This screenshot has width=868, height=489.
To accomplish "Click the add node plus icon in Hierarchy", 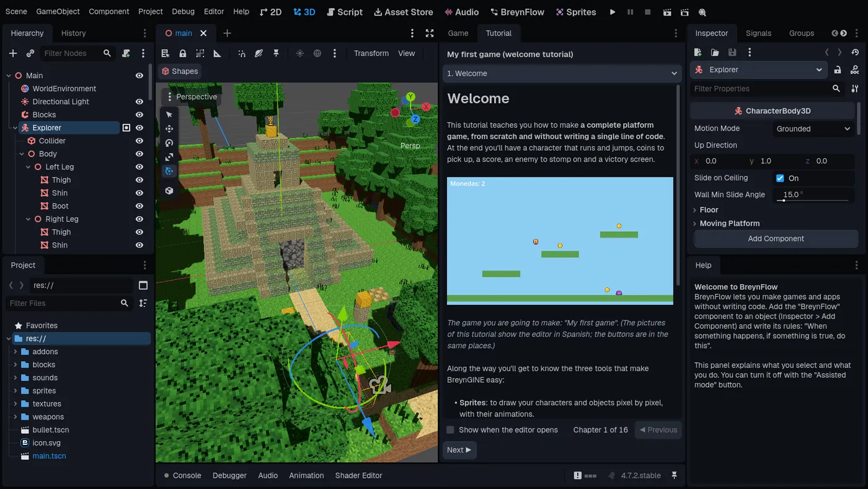I will point(13,53).
